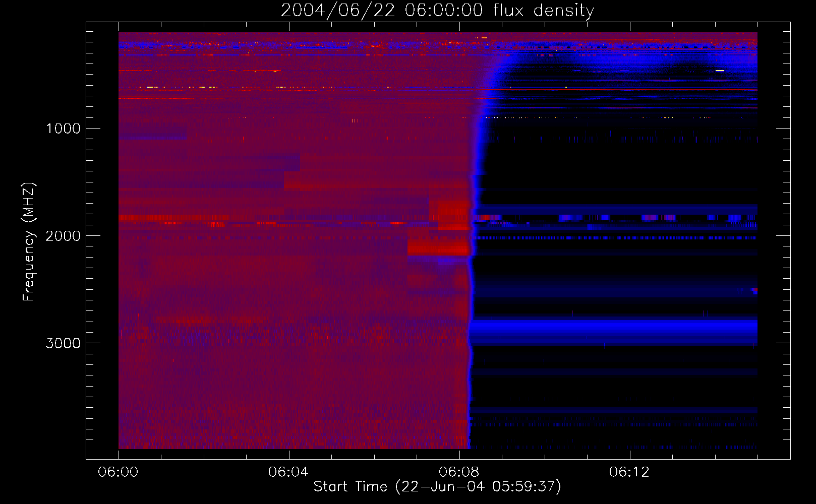Select the 1000 frequency axis label
Image resolution: width=816 pixels, height=504 pixels.
tap(63, 129)
